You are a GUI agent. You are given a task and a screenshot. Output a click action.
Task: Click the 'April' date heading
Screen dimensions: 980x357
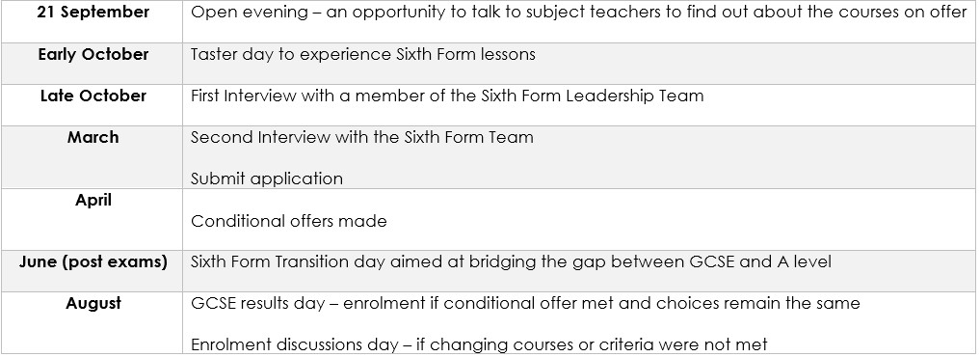93,200
